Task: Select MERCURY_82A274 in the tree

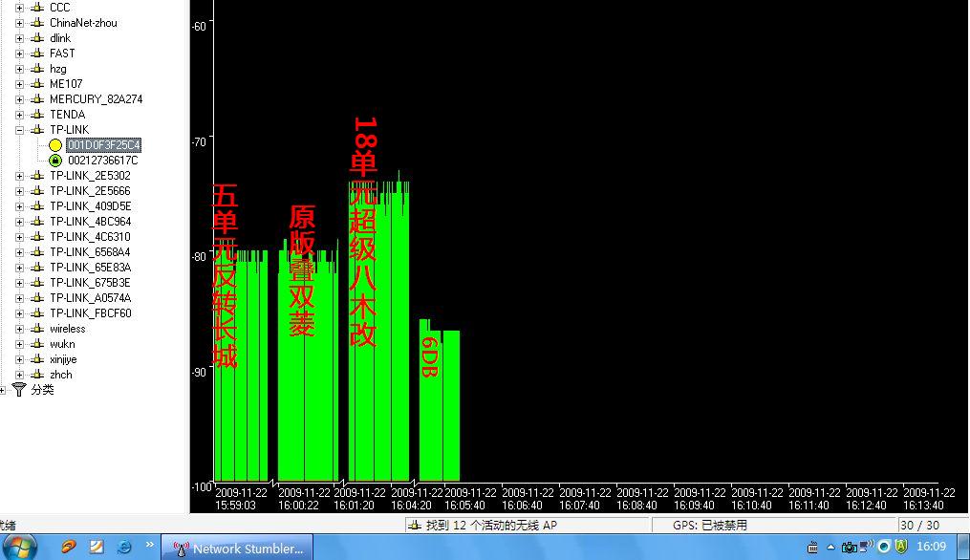Action: pyautogui.click(x=96, y=99)
